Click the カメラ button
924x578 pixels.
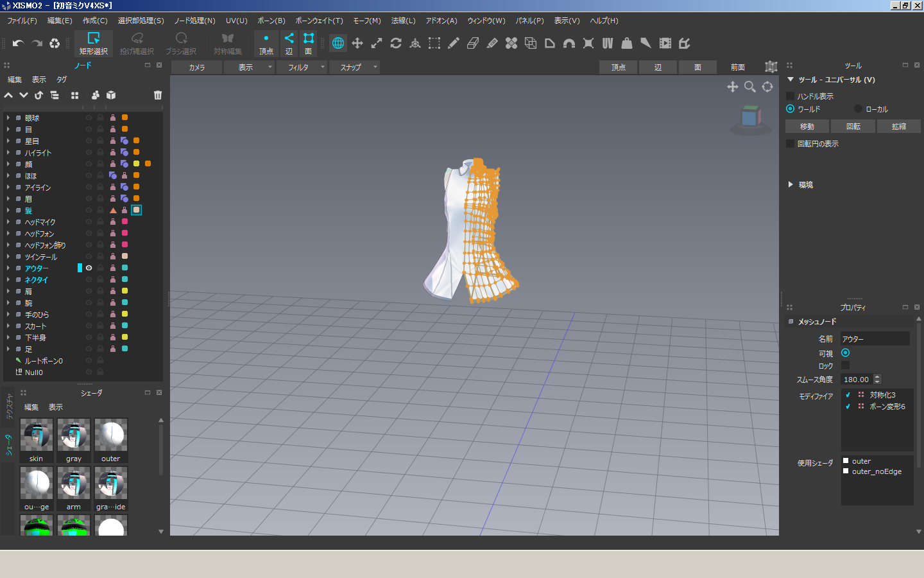click(197, 67)
